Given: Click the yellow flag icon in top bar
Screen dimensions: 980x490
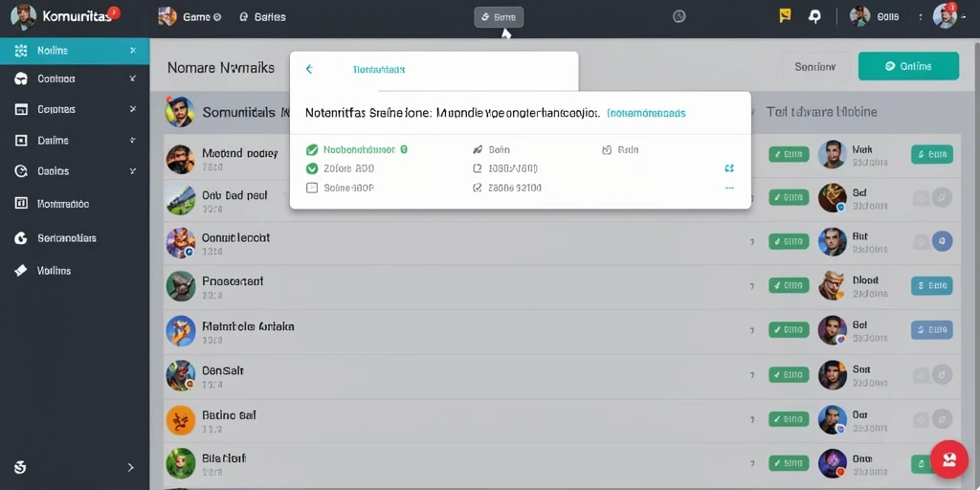Looking at the screenshot, I should (x=786, y=16).
